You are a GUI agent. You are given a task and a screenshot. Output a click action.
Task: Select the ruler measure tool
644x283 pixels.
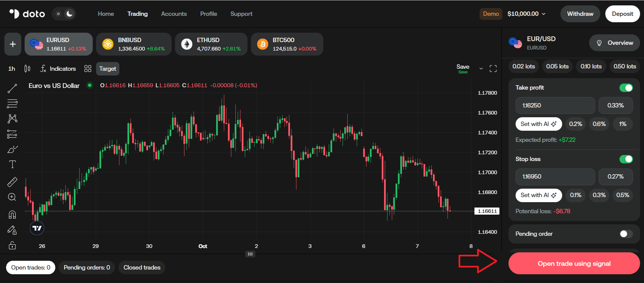(x=12, y=182)
